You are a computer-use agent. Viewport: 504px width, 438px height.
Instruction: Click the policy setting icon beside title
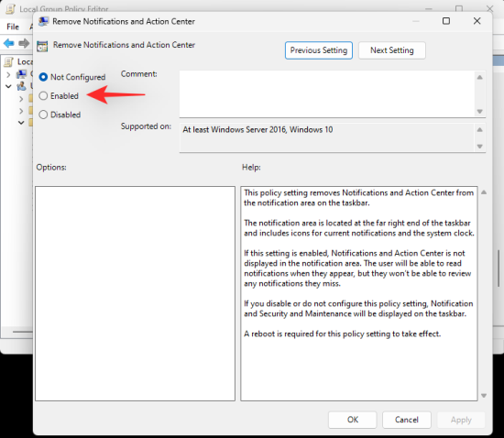[42, 47]
